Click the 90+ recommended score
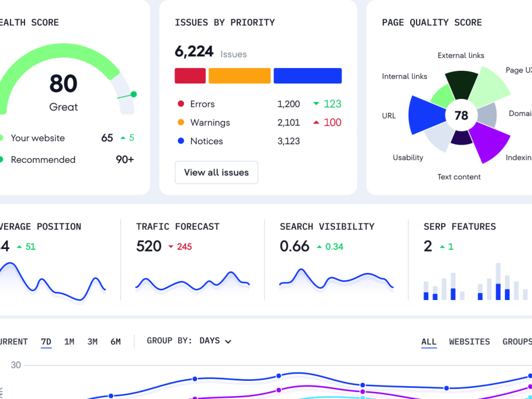Screen dimensions: 532x399 tap(125, 160)
